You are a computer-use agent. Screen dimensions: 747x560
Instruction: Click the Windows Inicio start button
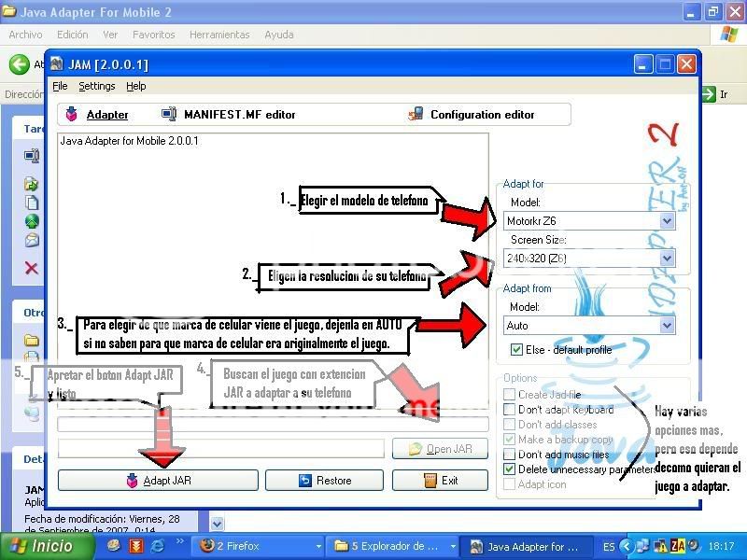(41, 546)
